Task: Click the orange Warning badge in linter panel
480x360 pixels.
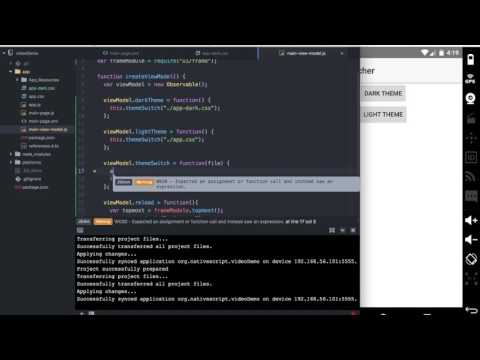Action: [103, 222]
